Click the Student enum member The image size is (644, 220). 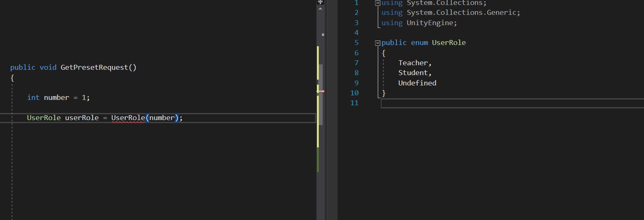415,73
